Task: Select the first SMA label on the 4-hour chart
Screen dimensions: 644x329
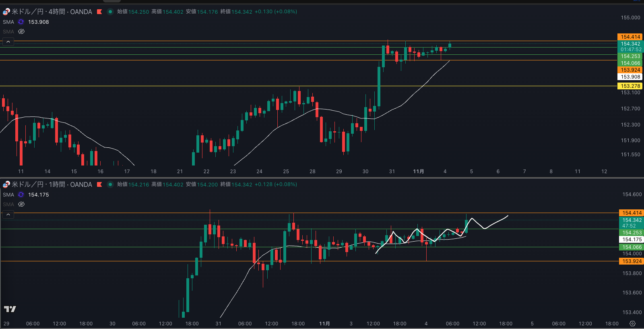Action: click(x=8, y=22)
